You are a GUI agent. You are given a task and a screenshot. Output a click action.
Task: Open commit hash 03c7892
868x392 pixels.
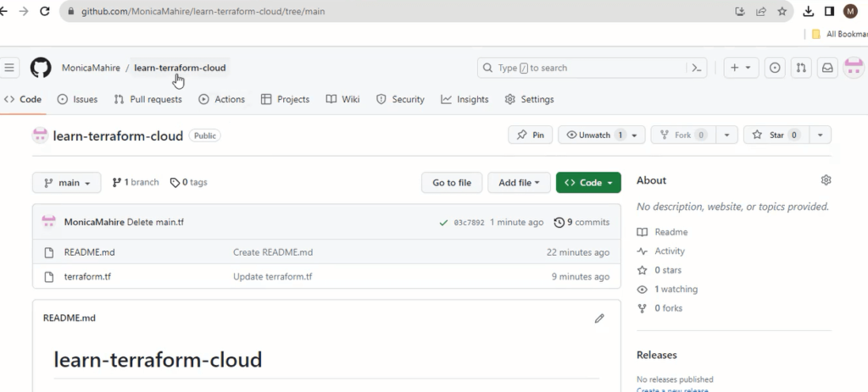coord(469,223)
